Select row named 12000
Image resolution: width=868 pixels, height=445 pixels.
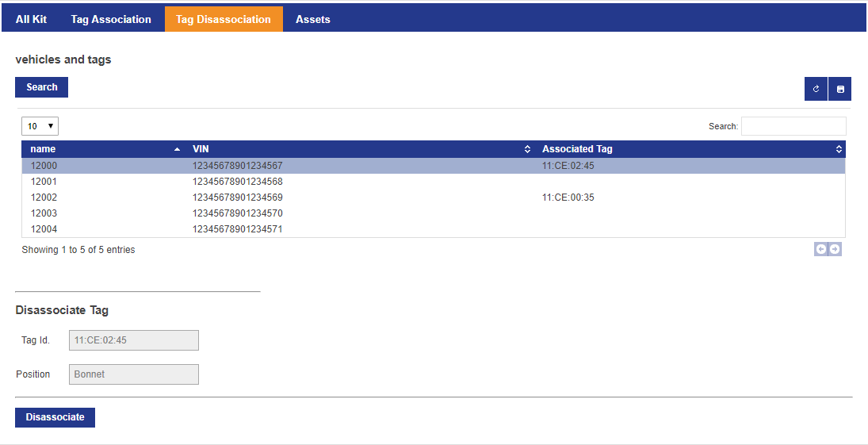[434, 166]
